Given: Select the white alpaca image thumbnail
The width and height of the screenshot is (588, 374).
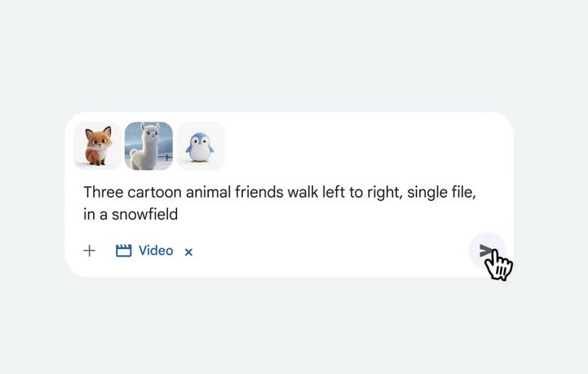Looking at the screenshot, I should [x=149, y=145].
